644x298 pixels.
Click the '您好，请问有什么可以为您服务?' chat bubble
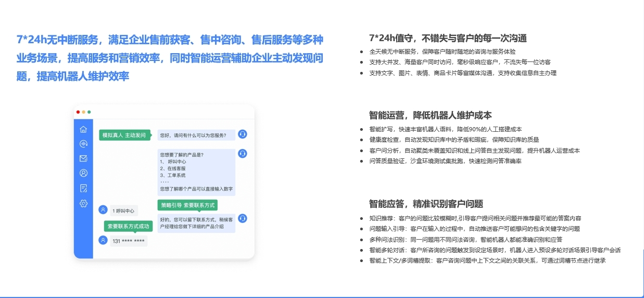point(196,135)
